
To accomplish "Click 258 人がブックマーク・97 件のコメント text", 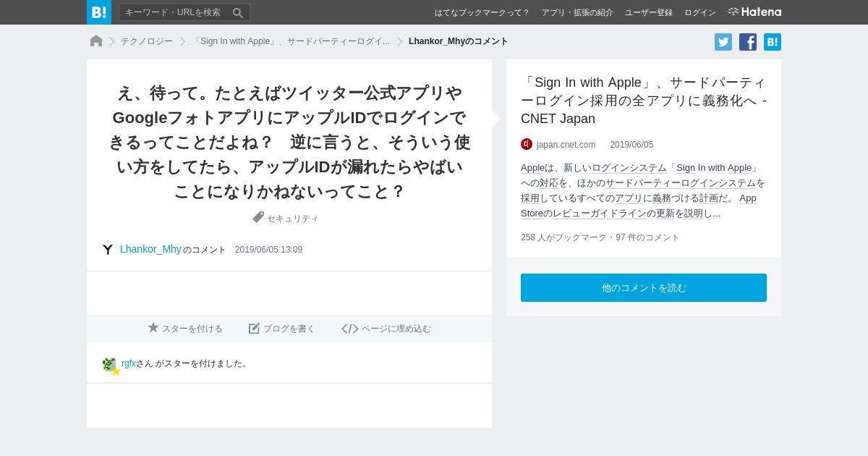I will [x=600, y=237].
